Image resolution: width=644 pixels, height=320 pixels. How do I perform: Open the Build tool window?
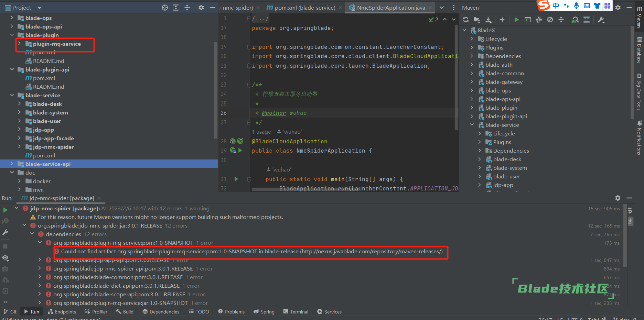(x=125, y=312)
